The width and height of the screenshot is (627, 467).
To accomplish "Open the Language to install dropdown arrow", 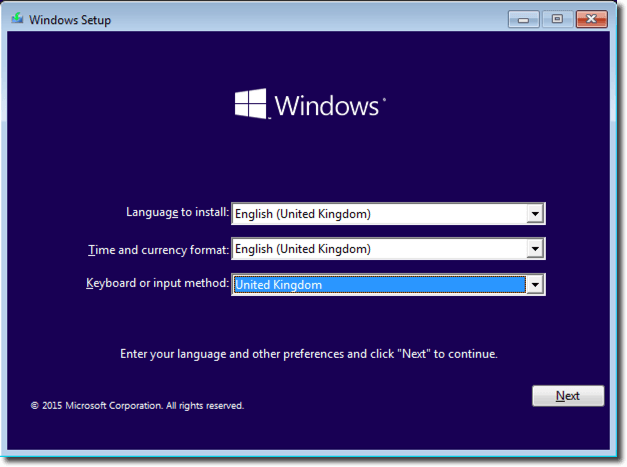I will [535, 214].
